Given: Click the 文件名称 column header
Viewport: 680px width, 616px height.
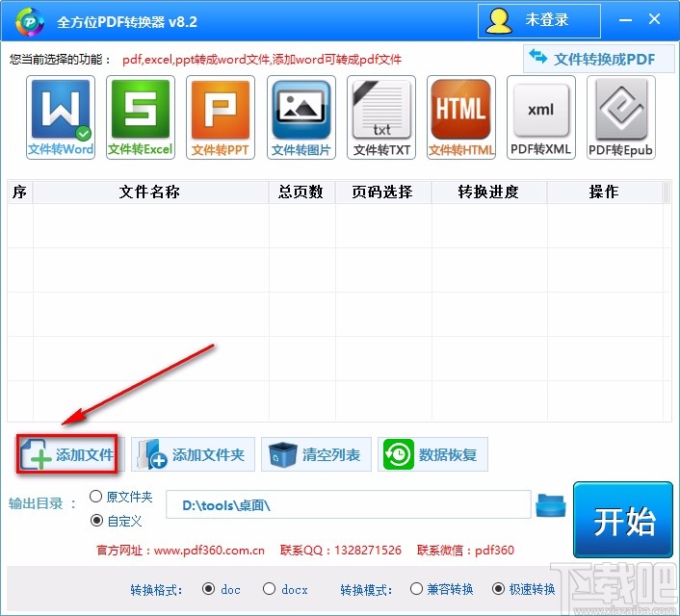Looking at the screenshot, I should point(150,192).
